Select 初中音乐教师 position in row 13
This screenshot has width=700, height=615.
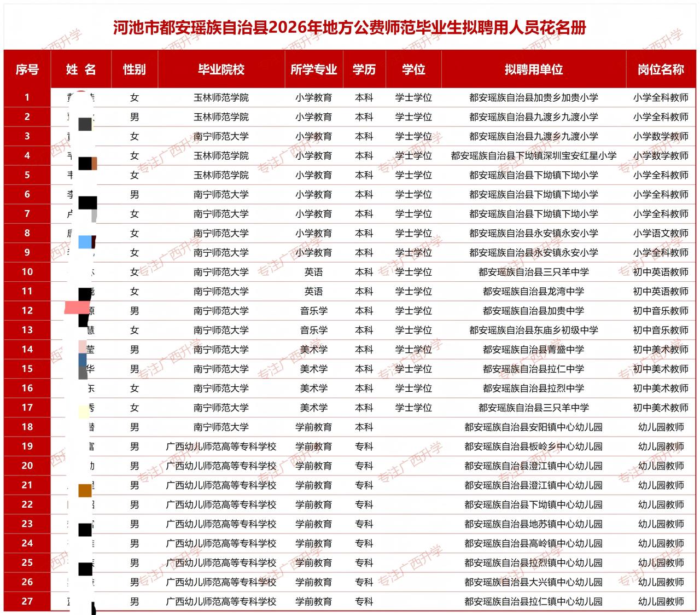pyautogui.click(x=661, y=330)
